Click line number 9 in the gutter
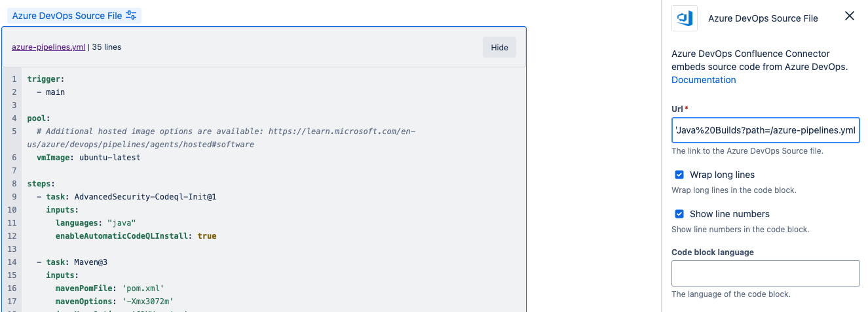 click(x=14, y=196)
